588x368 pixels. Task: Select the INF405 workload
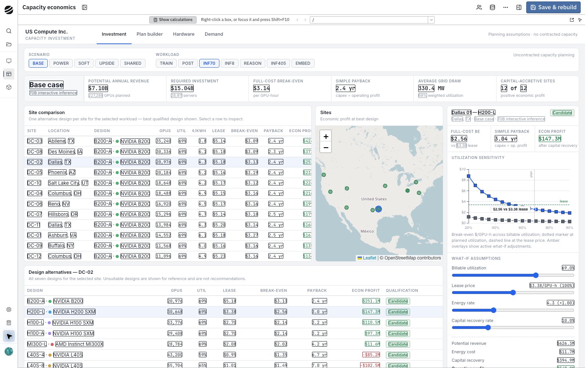click(278, 63)
